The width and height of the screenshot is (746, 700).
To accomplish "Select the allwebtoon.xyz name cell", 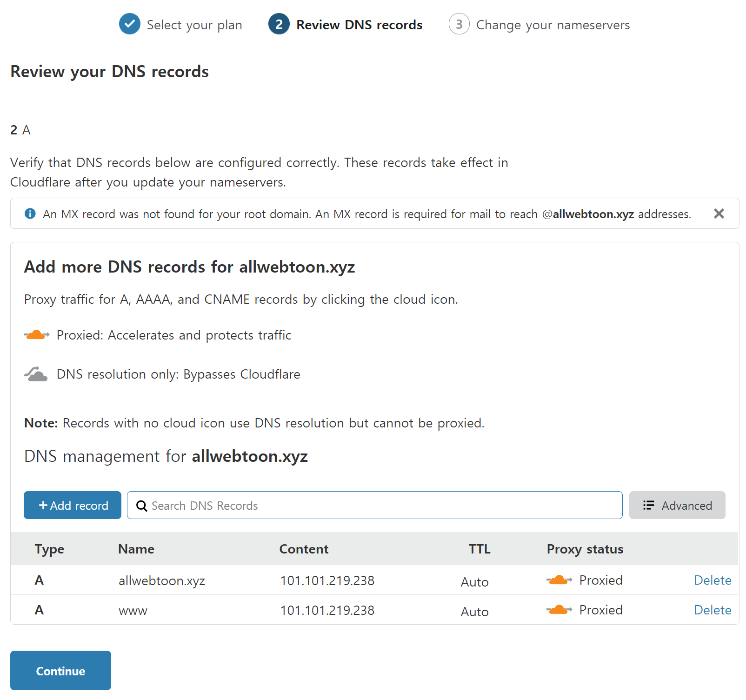I will pos(162,580).
